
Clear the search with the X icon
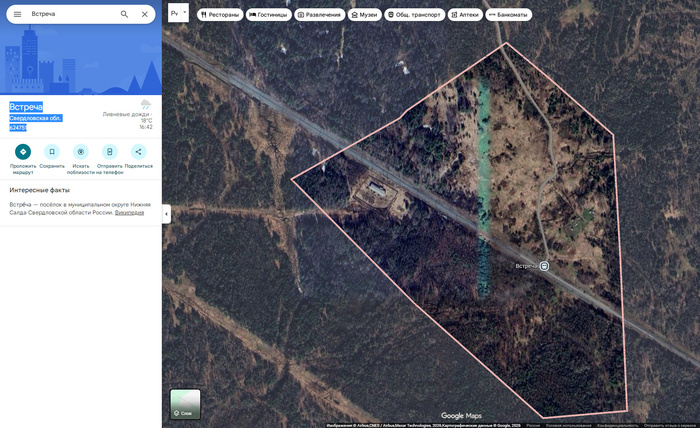click(145, 14)
